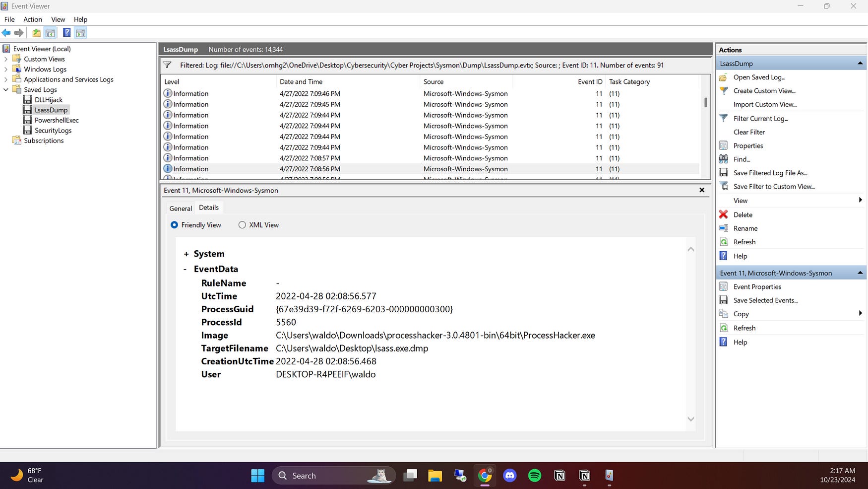Click the Open Saved Log folder icon
This screenshot has width=868, height=489.
pos(724,77)
